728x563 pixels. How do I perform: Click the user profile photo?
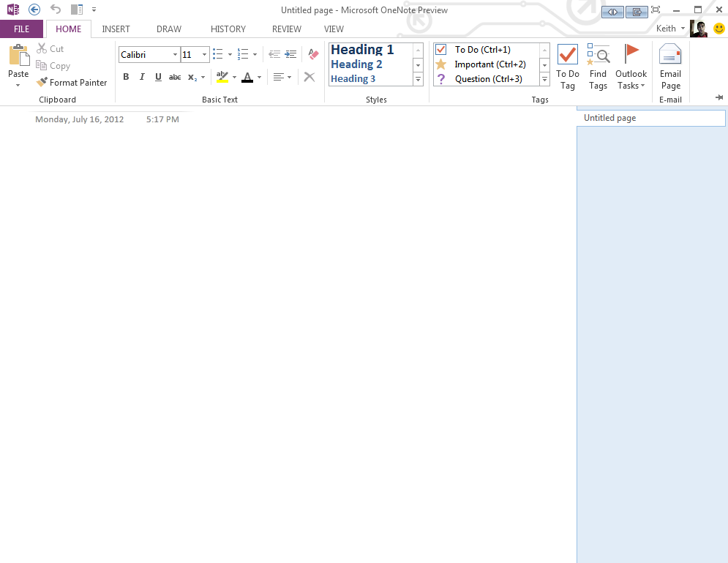pos(699,29)
